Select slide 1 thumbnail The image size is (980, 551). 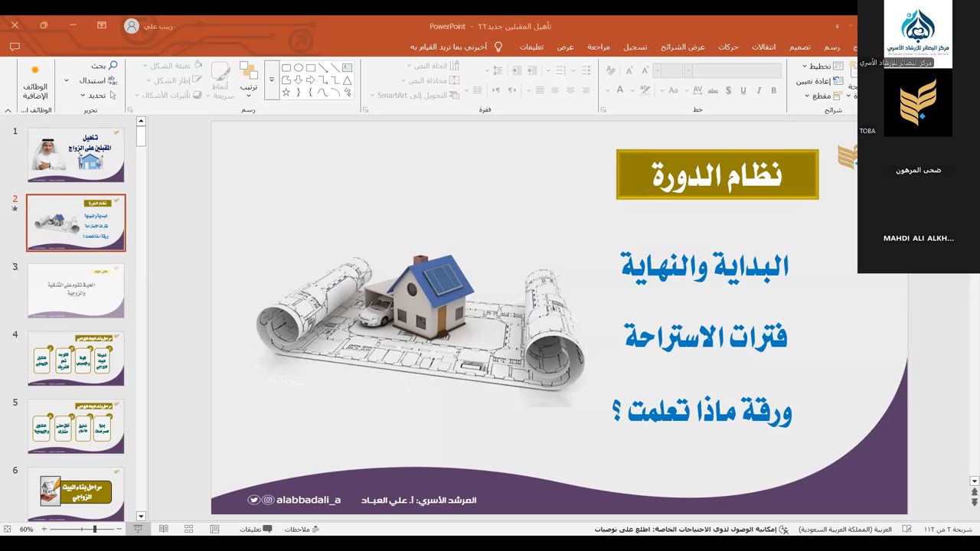pos(76,155)
